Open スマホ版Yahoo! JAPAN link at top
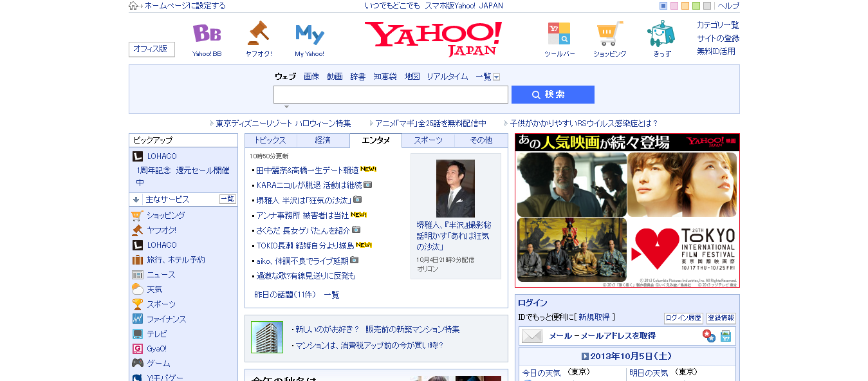 point(464,6)
